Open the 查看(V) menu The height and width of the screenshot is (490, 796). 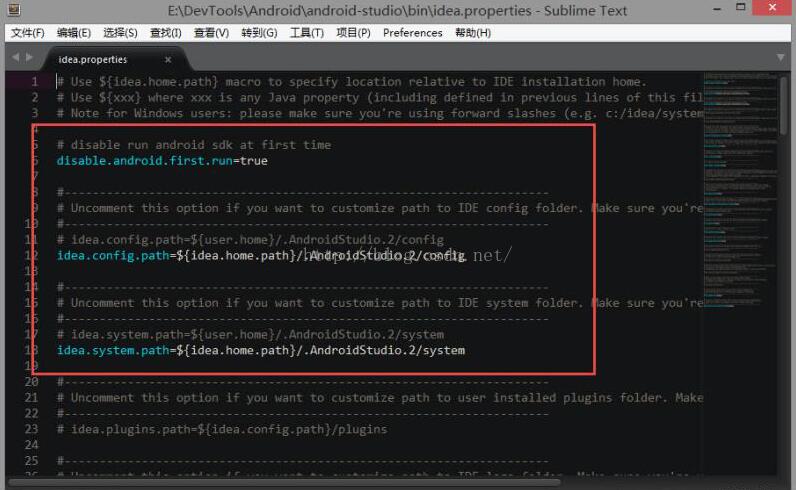click(211, 33)
